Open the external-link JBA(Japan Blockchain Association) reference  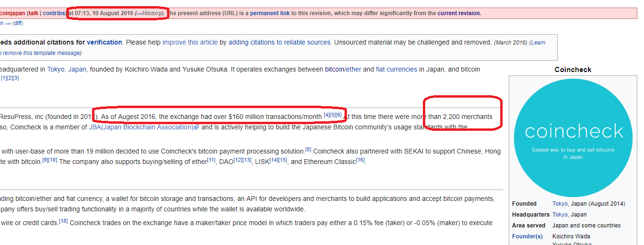143,127
